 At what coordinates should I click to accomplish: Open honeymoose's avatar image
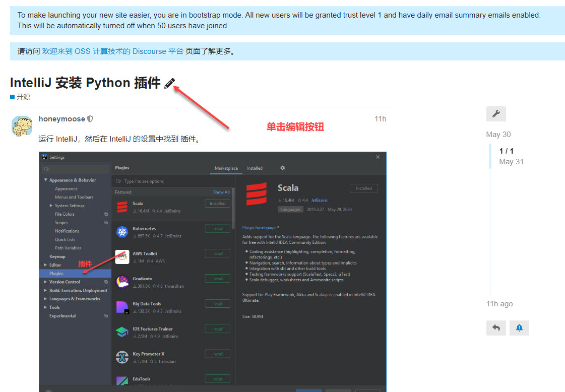(x=22, y=126)
